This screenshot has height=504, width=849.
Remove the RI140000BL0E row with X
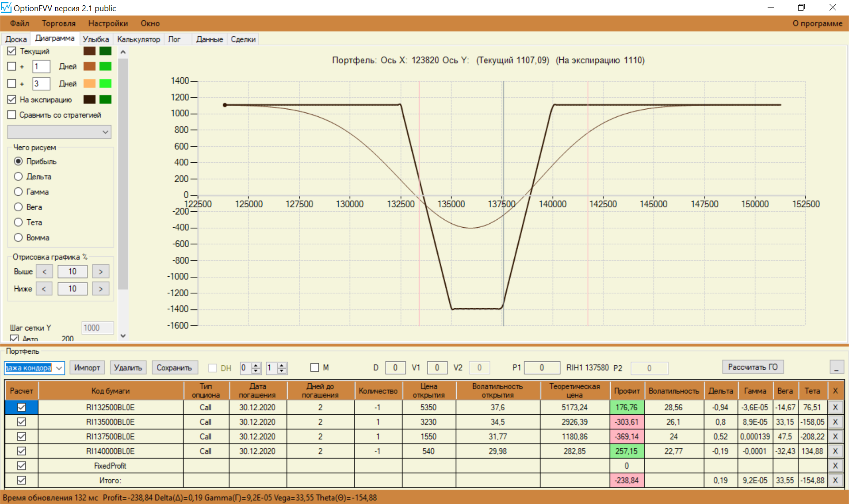click(x=835, y=451)
